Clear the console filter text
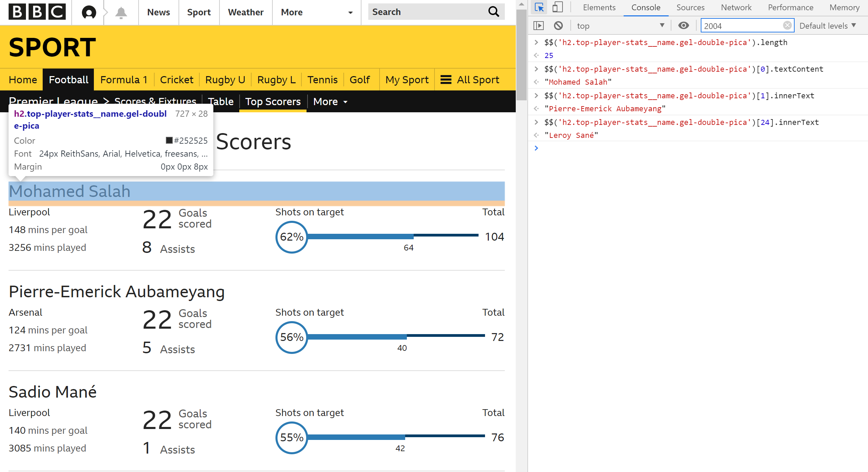Viewport: 868px width, 472px height. 787,26
